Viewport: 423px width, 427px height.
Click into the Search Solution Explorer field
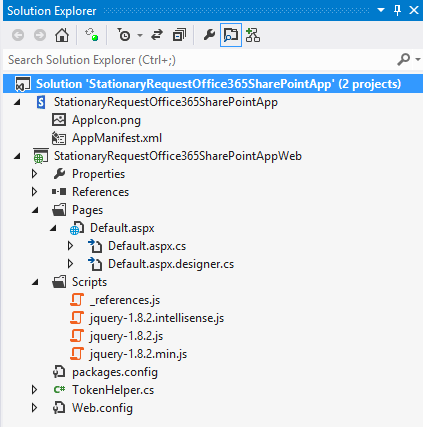click(x=200, y=60)
